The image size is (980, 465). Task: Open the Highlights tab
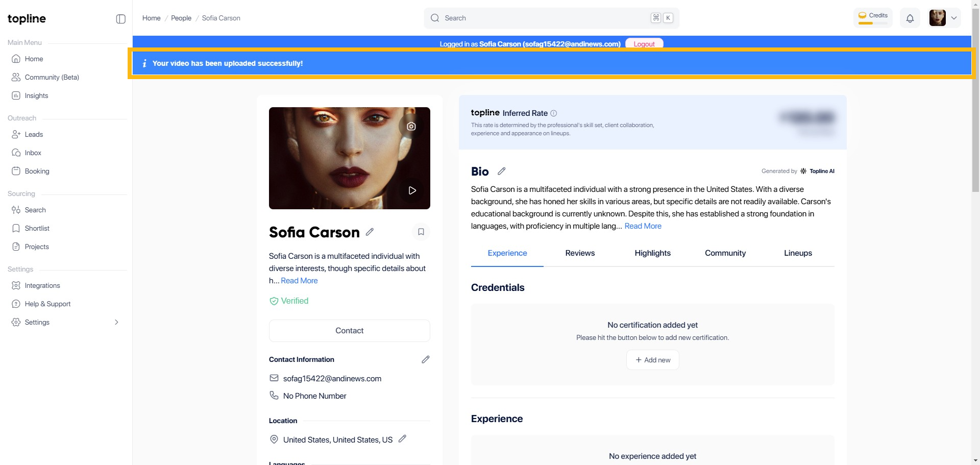pyautogui.click(x=652, y=253)
